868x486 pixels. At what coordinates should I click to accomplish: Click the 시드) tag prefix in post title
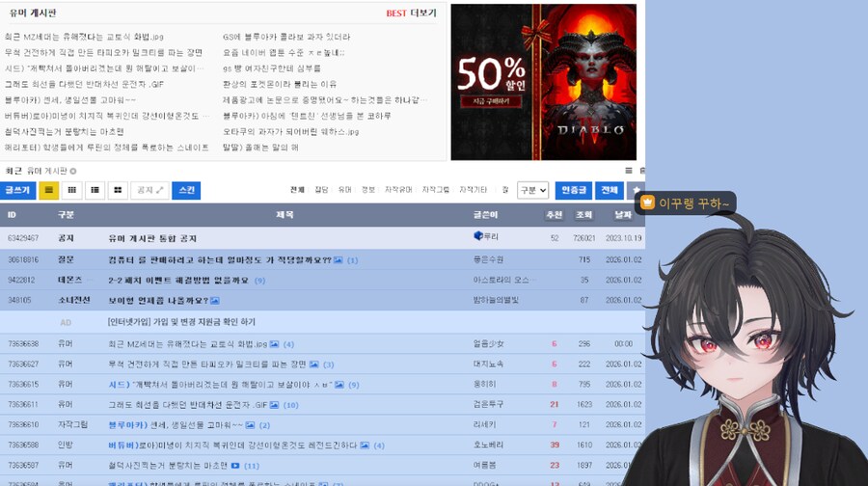119,384
